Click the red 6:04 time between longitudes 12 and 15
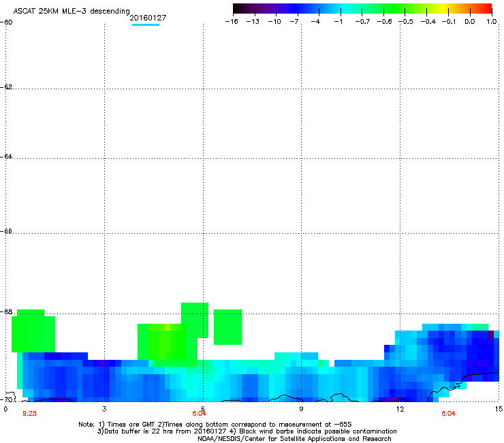 point(448,414)
